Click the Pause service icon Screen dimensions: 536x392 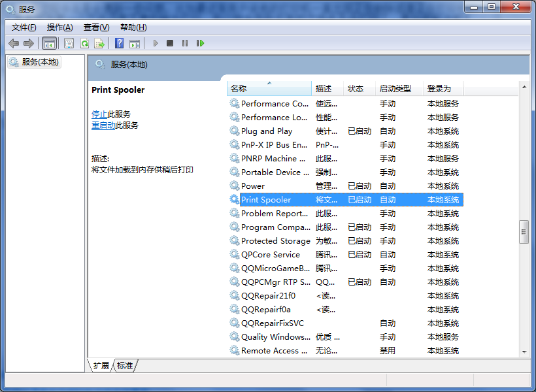point(185,43)
